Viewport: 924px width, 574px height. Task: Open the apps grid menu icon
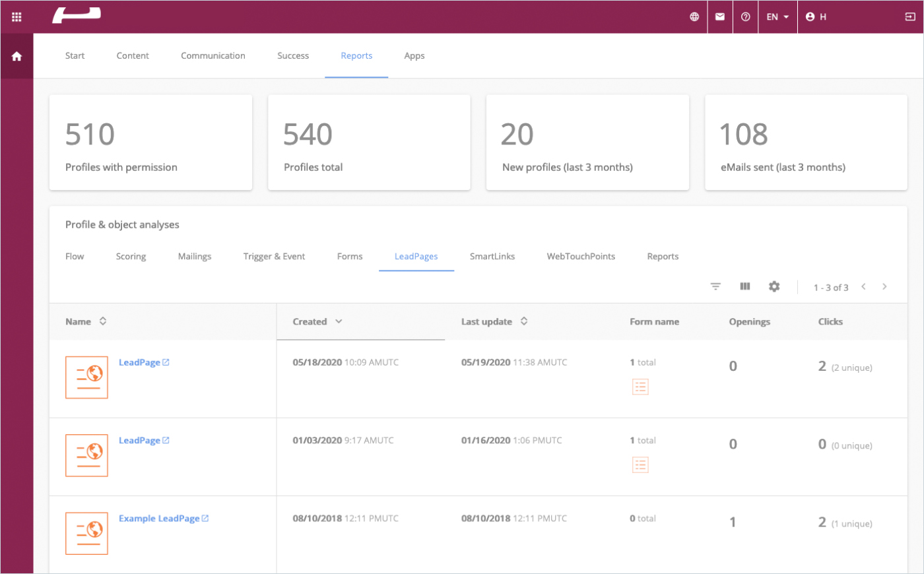(16, 17)
